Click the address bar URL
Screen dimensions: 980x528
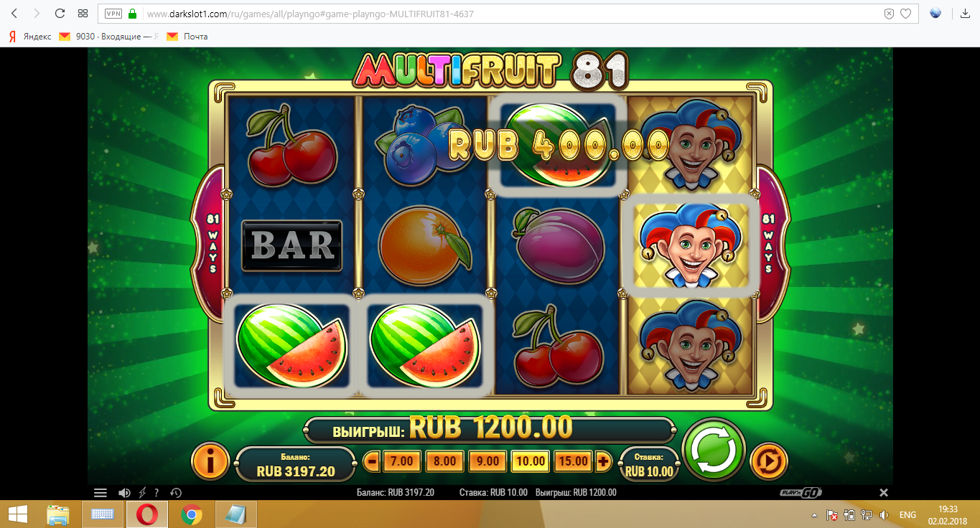pos(310,14)
